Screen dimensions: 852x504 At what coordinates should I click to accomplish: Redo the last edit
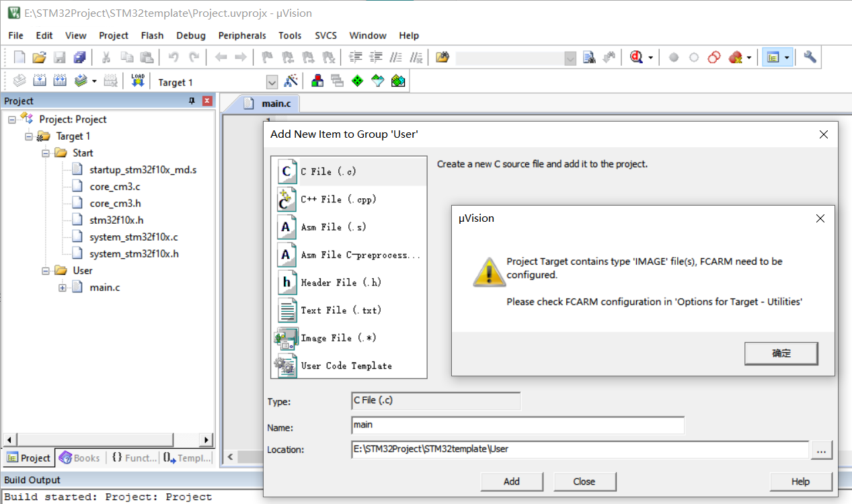pos(194,58)
